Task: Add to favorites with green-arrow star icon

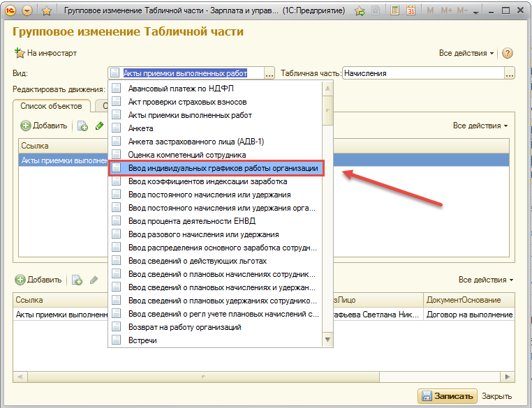Action: tap(360, 11)
